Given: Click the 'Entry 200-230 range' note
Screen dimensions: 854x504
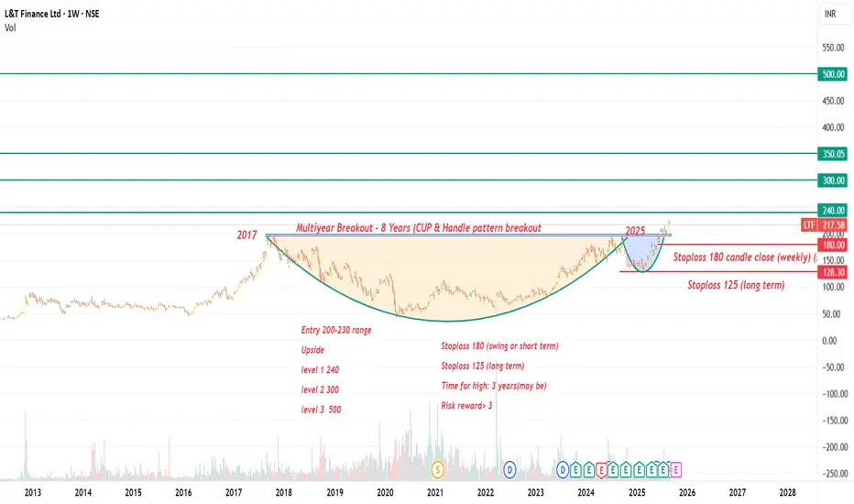Looking at the screenshot, I should (336, 330).
